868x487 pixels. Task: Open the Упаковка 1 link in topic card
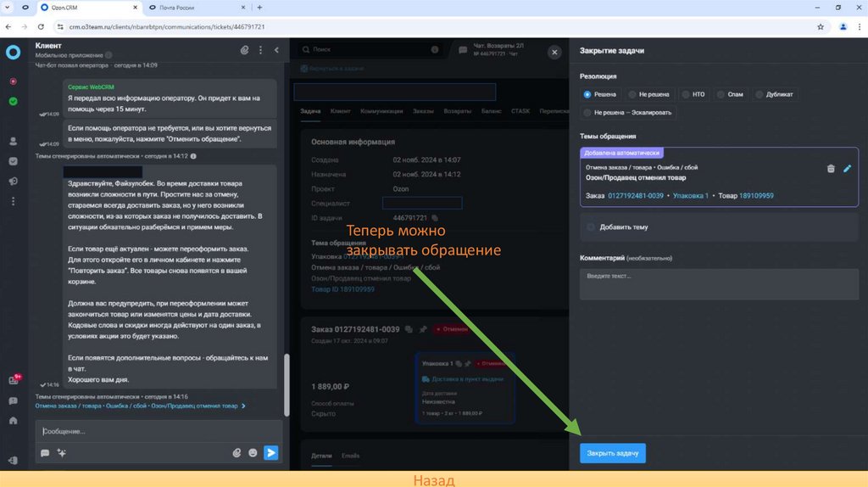point(690,196)
